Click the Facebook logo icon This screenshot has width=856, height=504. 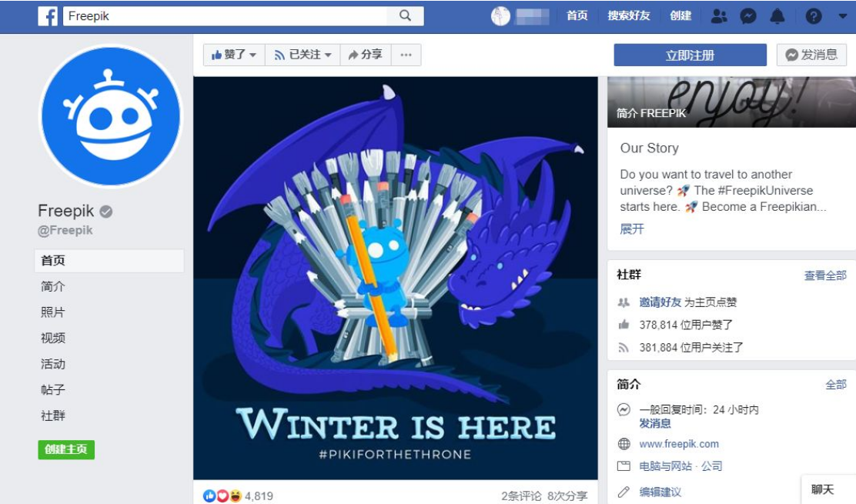(x=48, y=16)
